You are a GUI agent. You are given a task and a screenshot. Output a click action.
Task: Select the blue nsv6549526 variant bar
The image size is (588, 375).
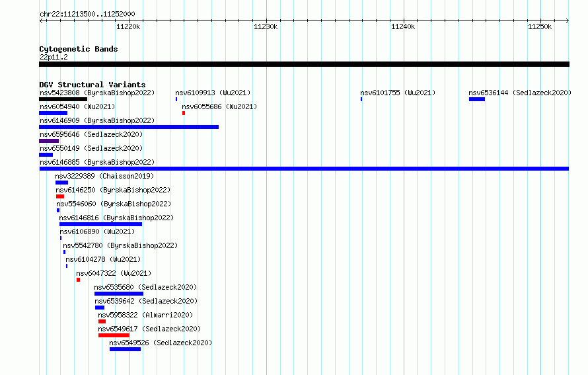[x=126, y=349]
